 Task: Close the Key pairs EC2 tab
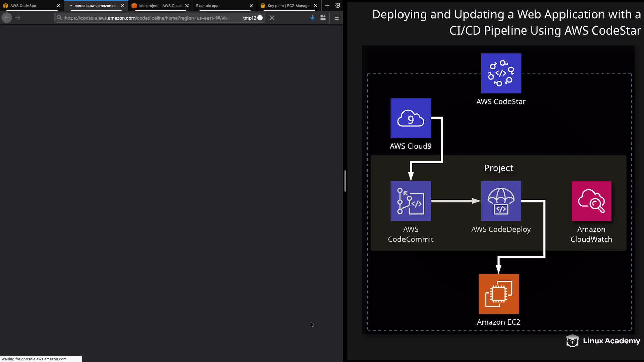coord(315,6)
